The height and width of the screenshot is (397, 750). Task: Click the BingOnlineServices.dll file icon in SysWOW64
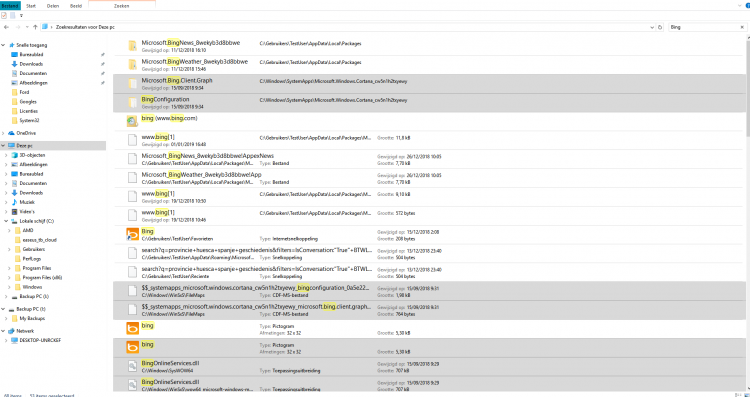[132, 366]
